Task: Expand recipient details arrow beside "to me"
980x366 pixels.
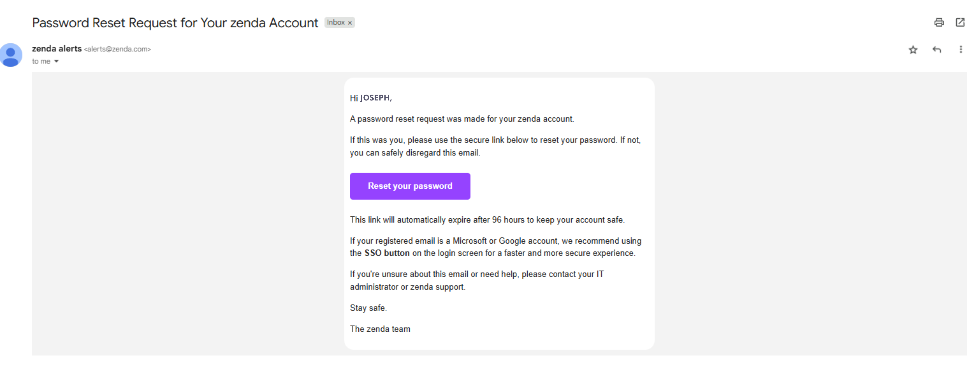Action: point(56,61)
